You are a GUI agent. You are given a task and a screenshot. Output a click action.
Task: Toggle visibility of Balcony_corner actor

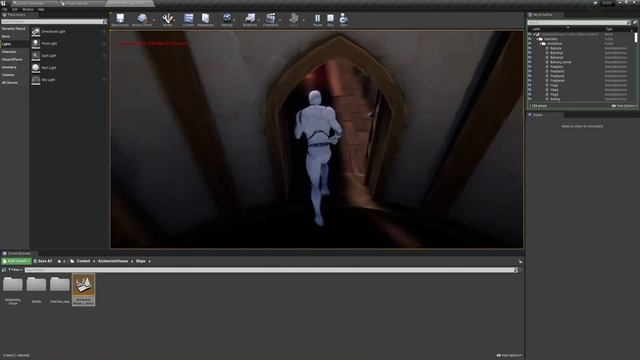coord(530,62)
